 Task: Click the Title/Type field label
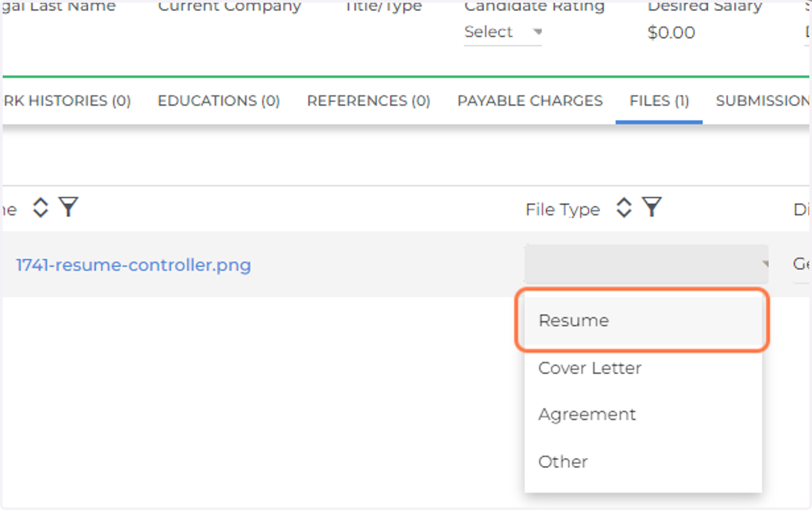coord(384,7)
